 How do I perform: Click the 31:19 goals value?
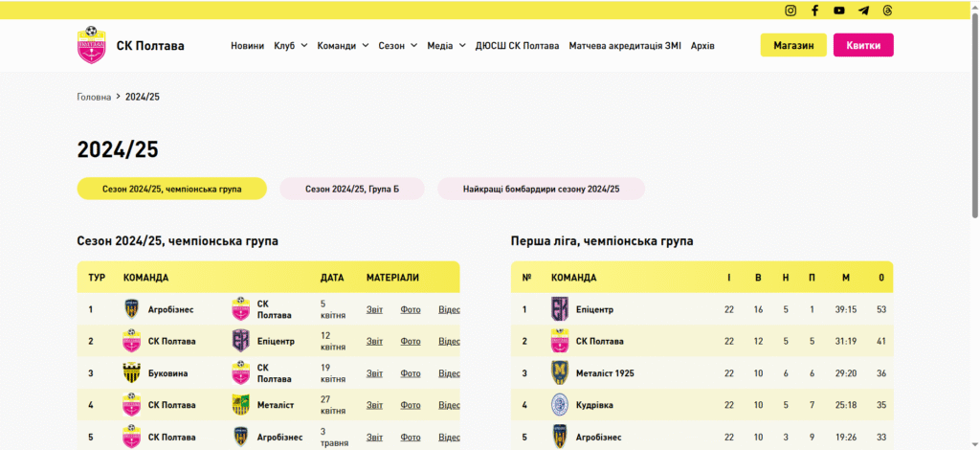(846, 341)
